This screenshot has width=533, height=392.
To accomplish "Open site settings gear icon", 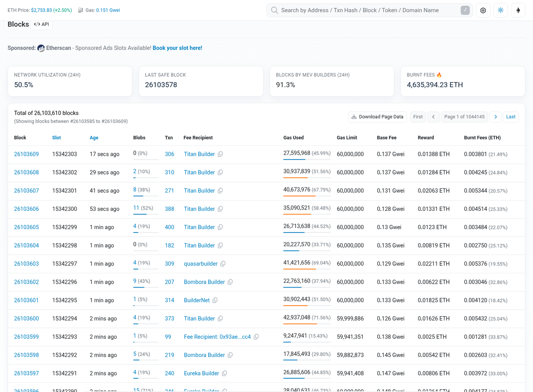I will (483, 10).
